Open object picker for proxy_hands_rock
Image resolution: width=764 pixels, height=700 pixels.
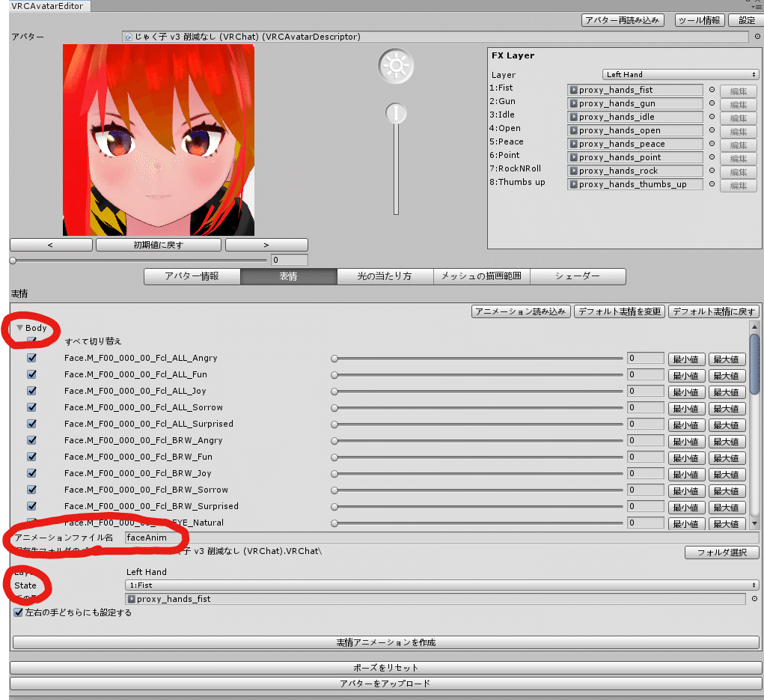pyautogui.click(x=712, y=171)
